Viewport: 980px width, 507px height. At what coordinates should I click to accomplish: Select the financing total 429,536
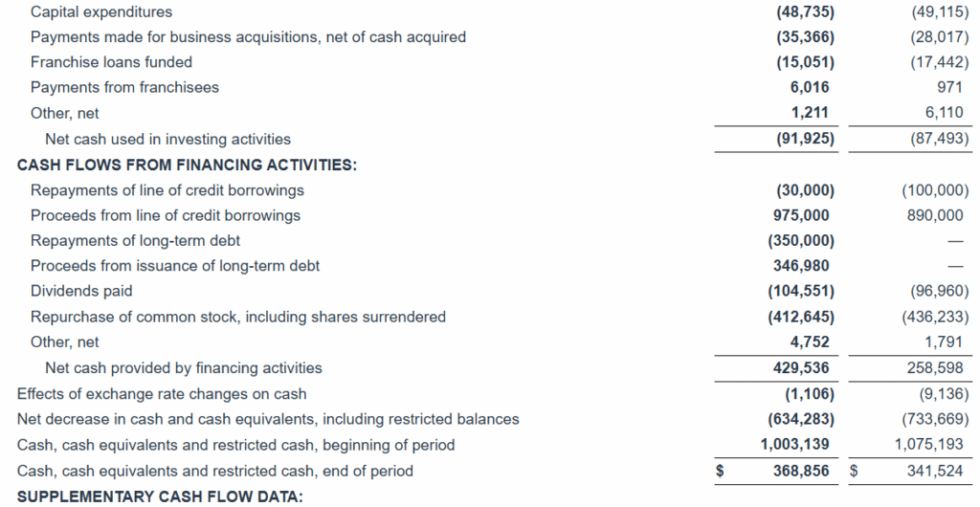click(802, 367)
